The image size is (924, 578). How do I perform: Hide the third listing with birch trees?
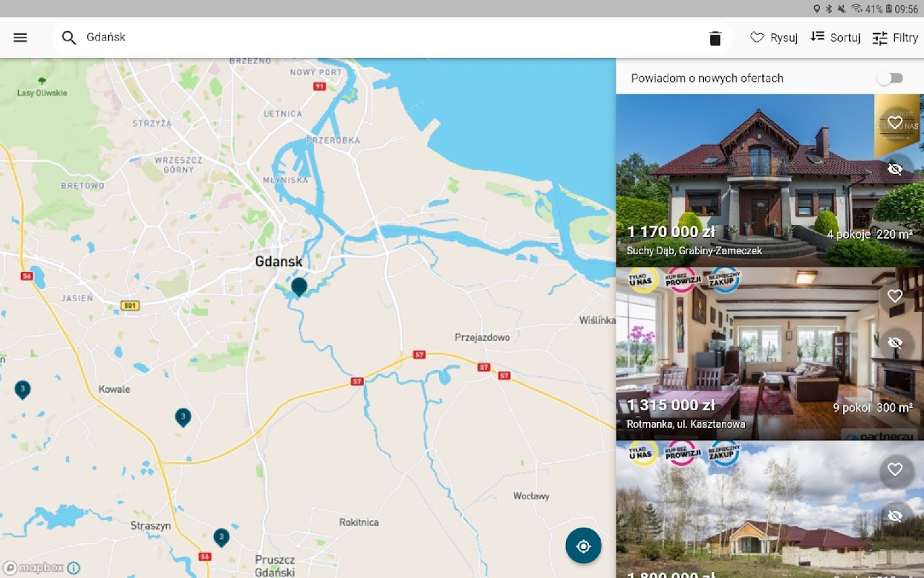pos(895,516)
